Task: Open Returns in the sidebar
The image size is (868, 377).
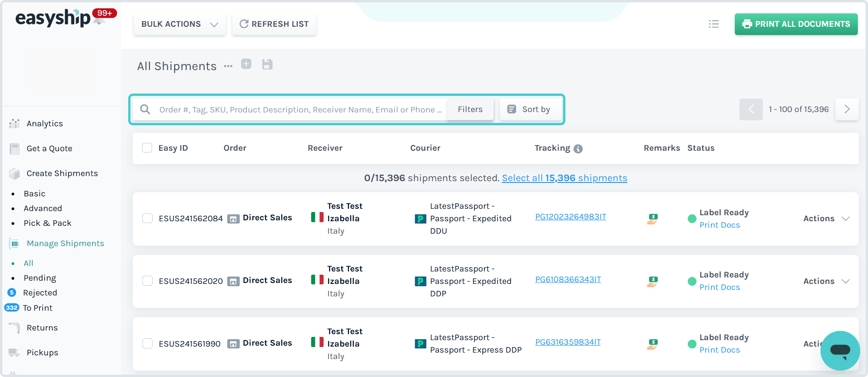Action: (x=42, y=328)
